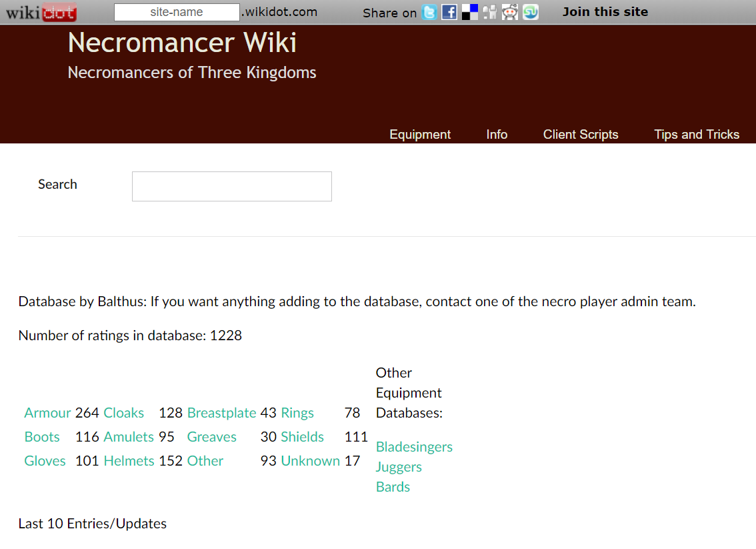Open the Cloaks equipment list

pyautogui.click(x=124, y=413)
